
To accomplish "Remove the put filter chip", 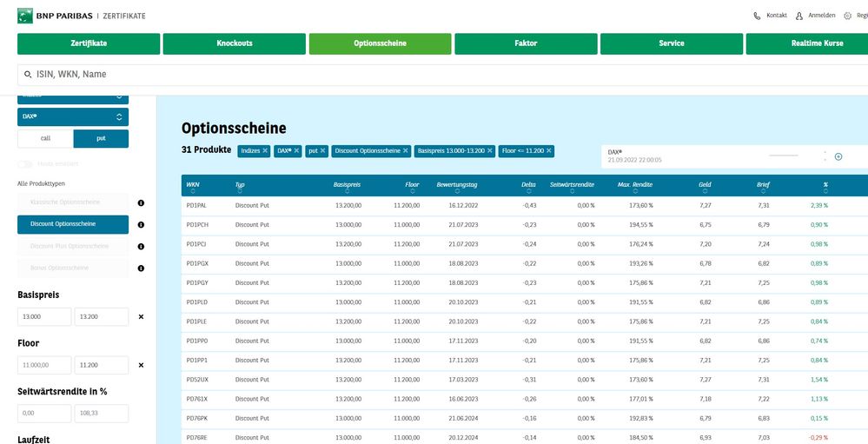I will click(322, 150).
